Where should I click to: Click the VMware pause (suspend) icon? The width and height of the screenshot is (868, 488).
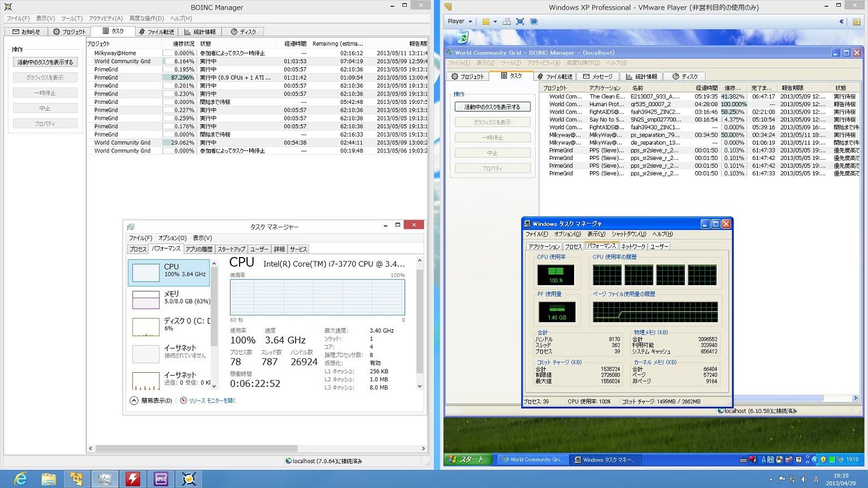(485, 21)
